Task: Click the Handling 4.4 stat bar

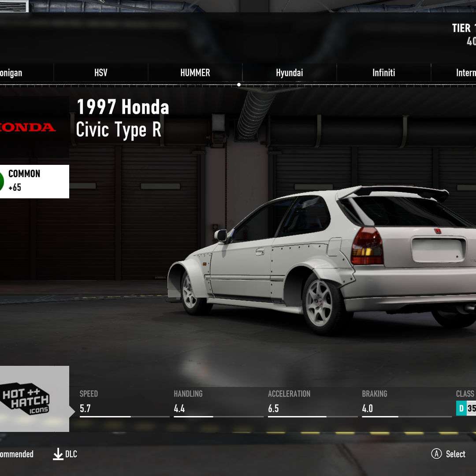Action: click(219, 416)
